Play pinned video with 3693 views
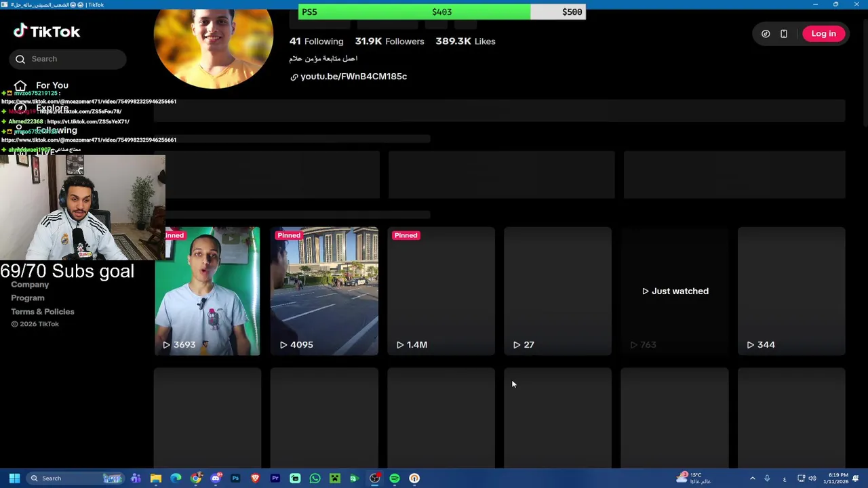This screenshot has height=488, width=868. (208, 291)
